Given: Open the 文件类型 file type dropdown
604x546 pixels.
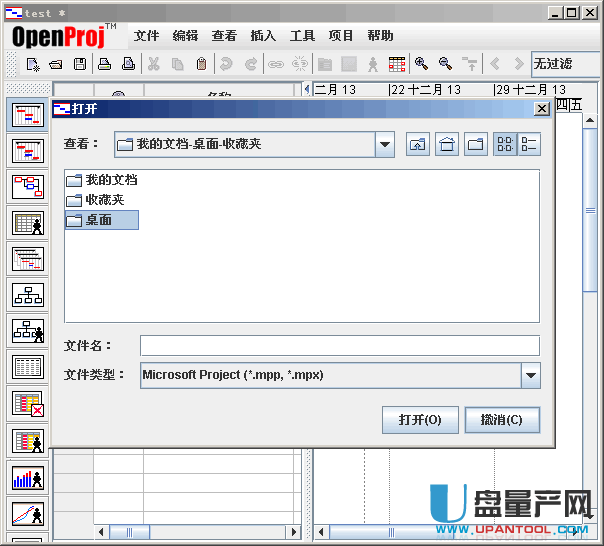Looking at the screenshot, I should click(x=530, y=376).
